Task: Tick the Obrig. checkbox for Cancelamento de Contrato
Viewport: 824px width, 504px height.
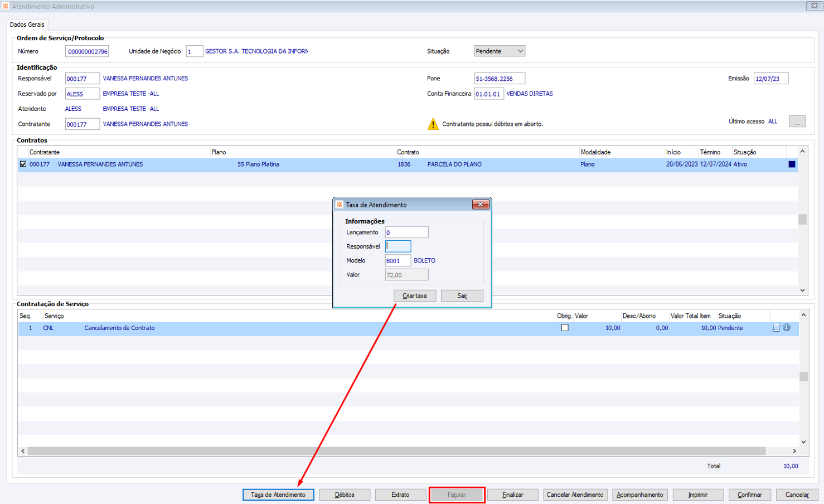Action: coord(565,328)
